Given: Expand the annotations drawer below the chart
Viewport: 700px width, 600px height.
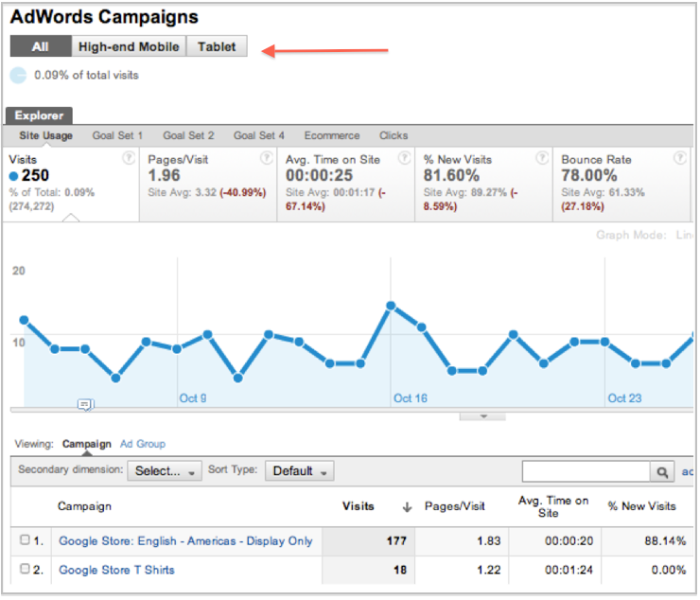Looking at the screenshot, I should [483, 416].
